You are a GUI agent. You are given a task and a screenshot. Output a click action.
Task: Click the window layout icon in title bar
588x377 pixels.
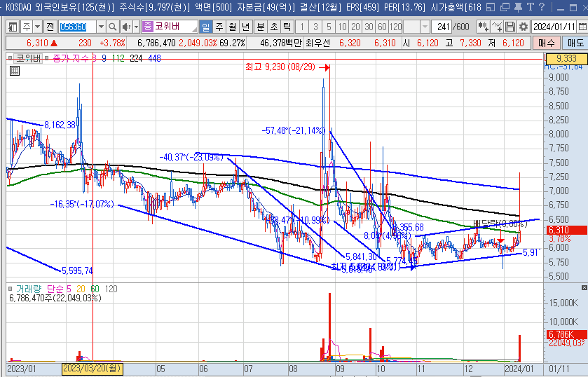coord(491,7)
